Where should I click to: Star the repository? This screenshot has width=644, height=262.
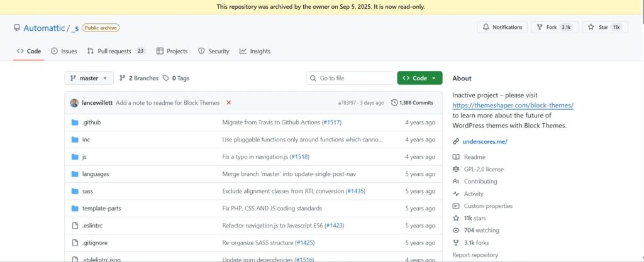click(599, 27)
